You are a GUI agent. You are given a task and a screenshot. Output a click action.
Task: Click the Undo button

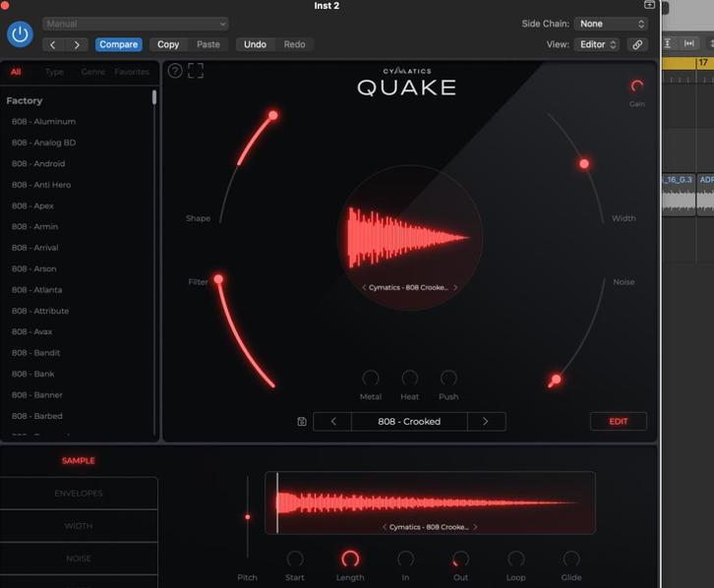(255, 44)
